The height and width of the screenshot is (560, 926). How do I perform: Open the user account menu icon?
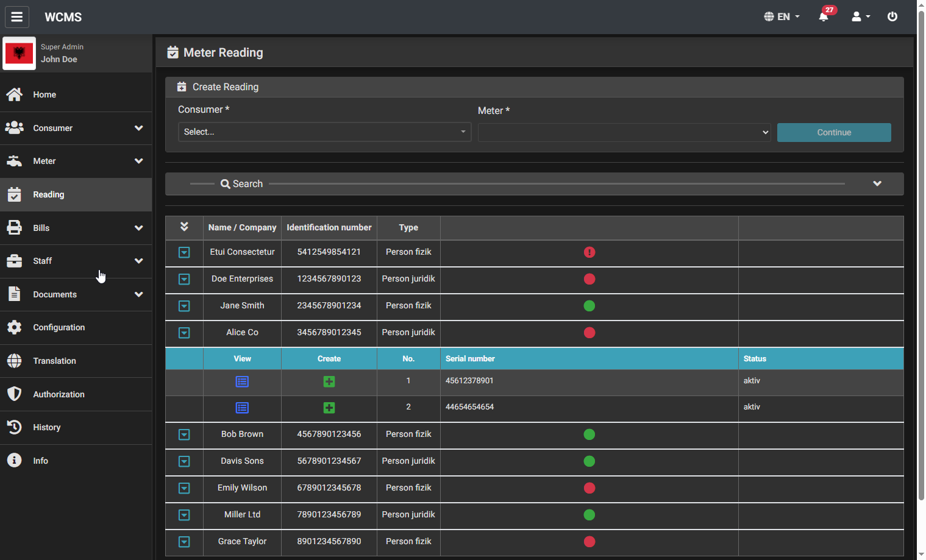[x=861, y=16]
